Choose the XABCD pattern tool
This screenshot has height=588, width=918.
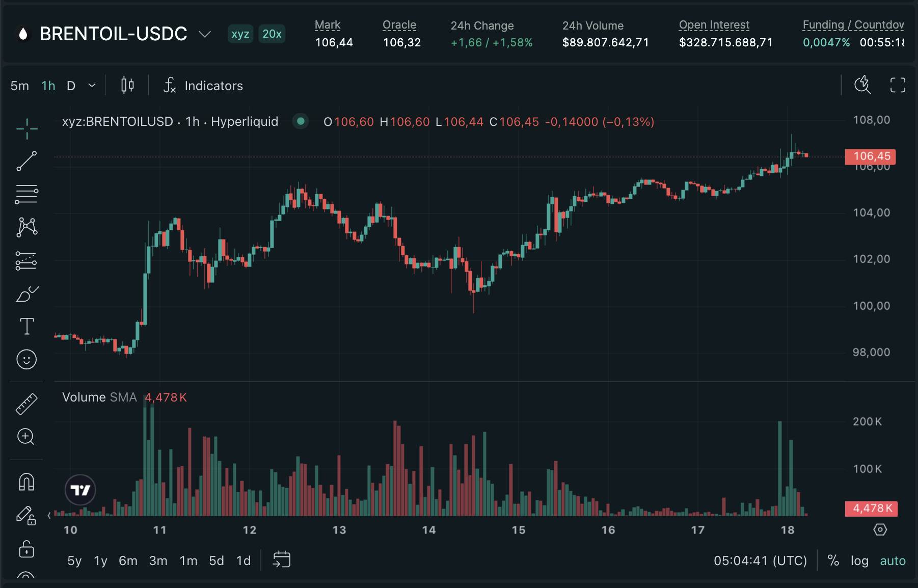(x=26, y=227)
